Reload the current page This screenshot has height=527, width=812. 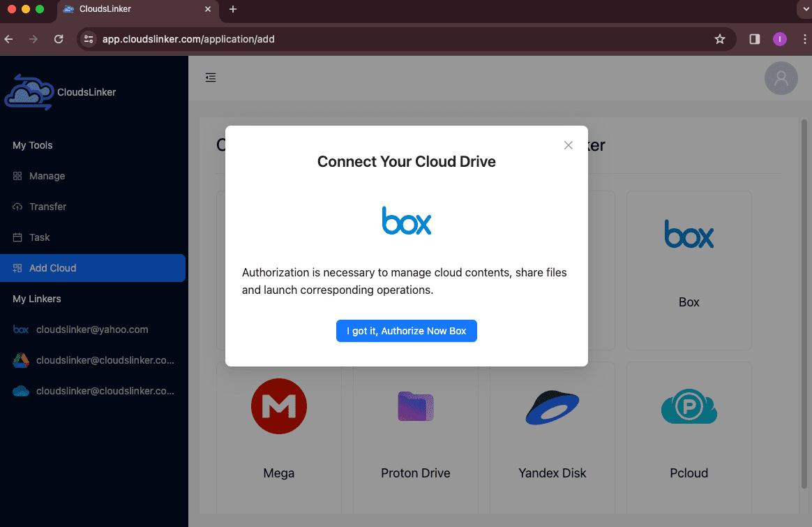(x=59, y=39)
